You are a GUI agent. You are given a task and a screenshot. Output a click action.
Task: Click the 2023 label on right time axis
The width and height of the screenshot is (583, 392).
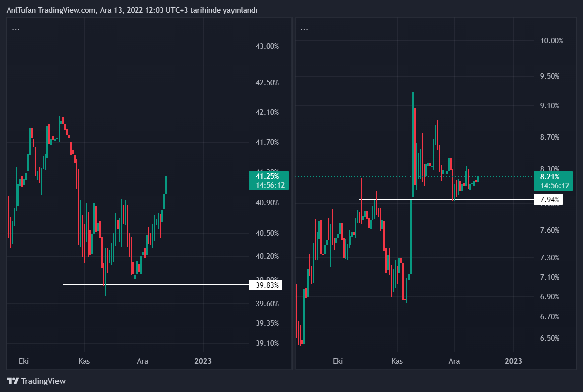[x=513, y=361]
